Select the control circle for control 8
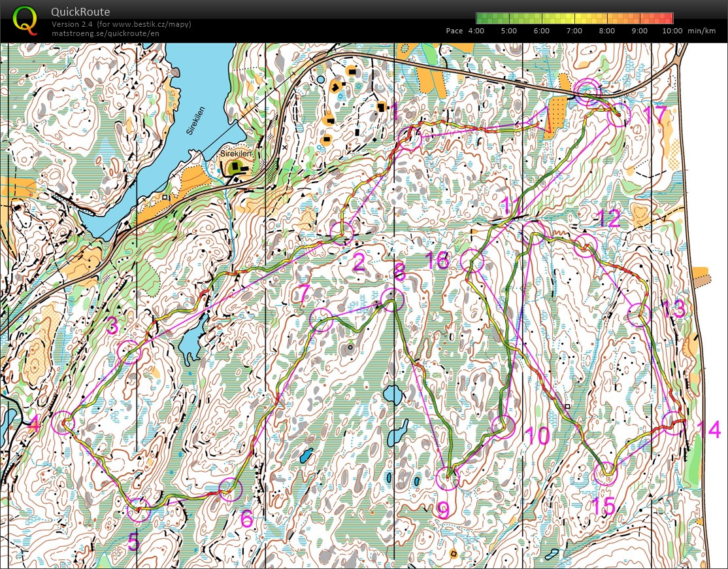The height and width of the screenshot is (569, 728). pyautogui.click(x=392, y=300)
